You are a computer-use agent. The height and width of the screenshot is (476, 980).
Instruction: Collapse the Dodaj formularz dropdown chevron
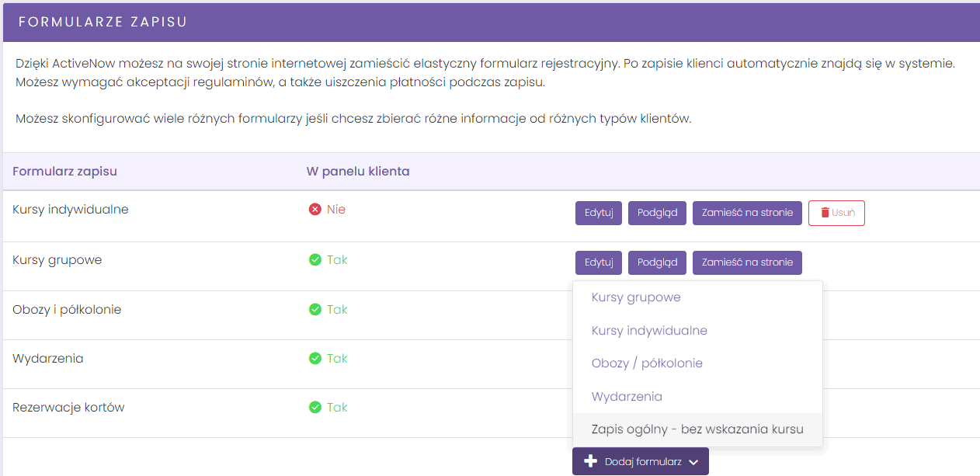[x=693, y=462]
